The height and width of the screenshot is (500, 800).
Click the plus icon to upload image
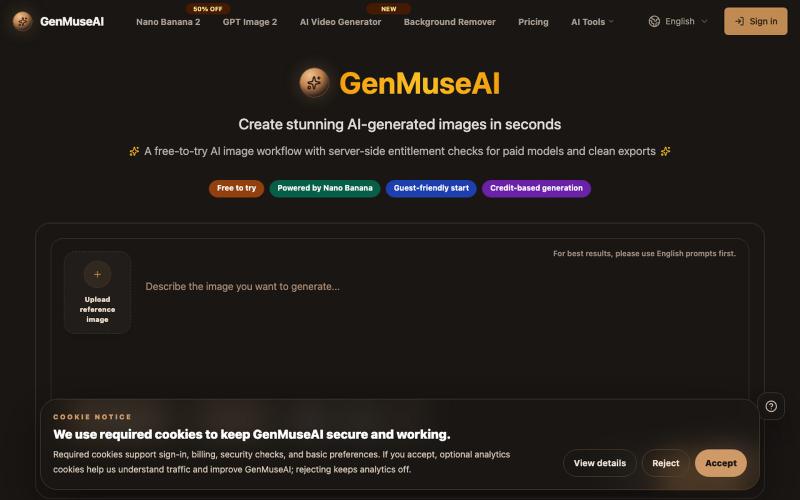click(x=97, y=274)
